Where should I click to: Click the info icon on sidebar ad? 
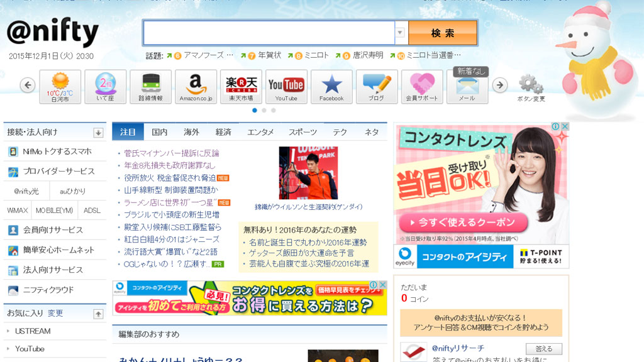(x=556, y=126)
